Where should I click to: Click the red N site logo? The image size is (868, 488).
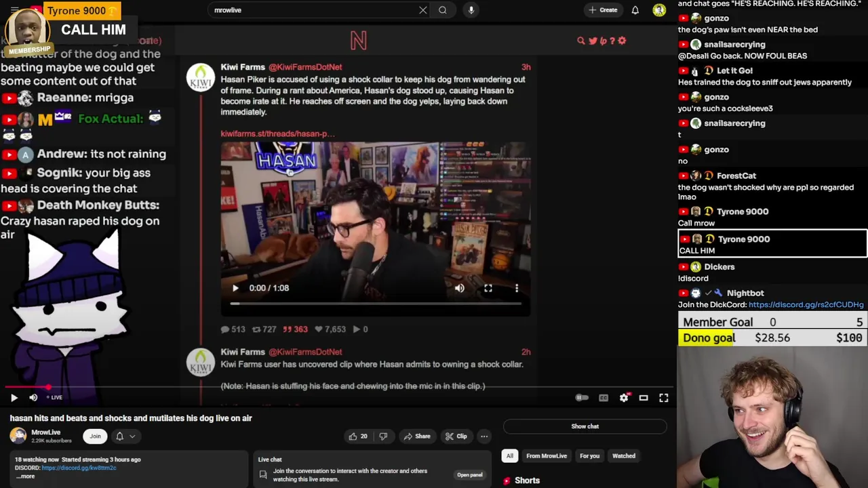tap(358, 41)
